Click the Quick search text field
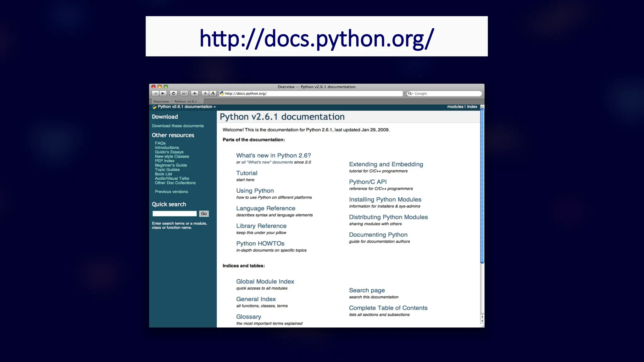The width and height of the screenshot is (644, 362). [x=175, y=214]
